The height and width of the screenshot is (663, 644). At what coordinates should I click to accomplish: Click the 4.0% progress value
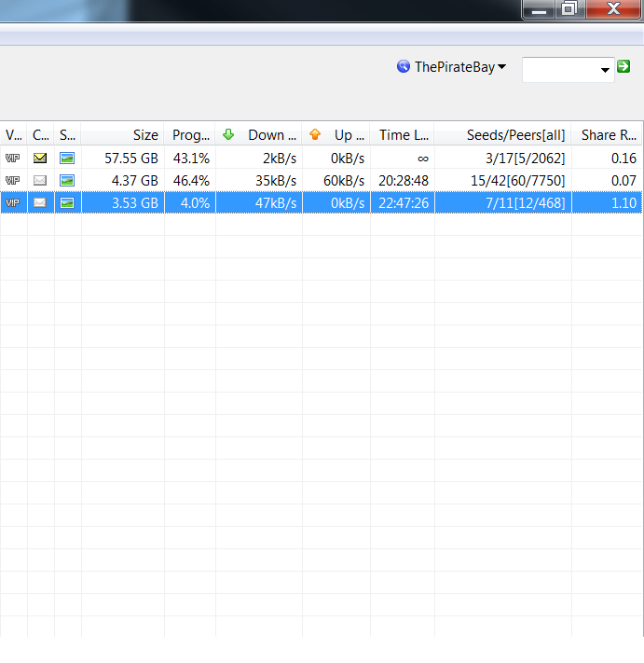coord(195,203)
